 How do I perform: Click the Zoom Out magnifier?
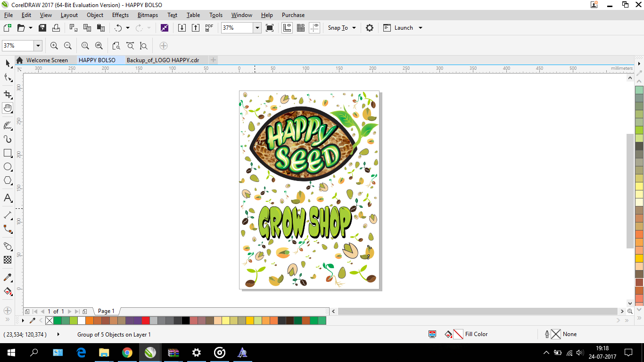[x=68, y=46]
